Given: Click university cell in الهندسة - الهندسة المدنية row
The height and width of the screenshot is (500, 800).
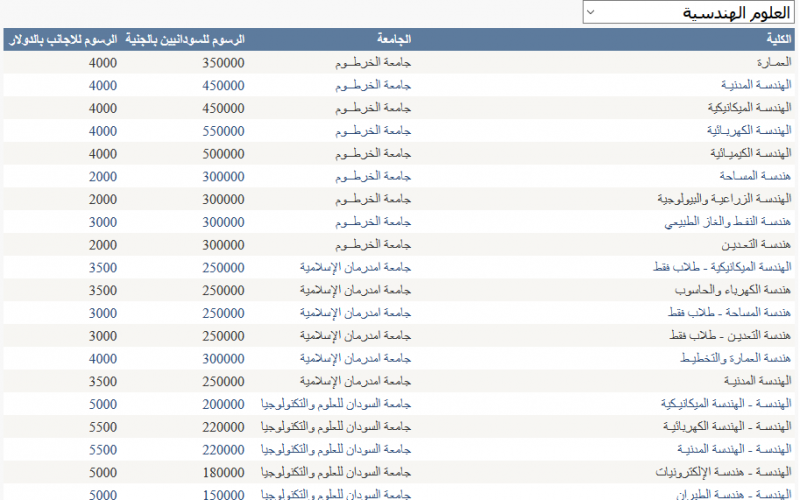Looking at the screenshot, I should (336, 449).
